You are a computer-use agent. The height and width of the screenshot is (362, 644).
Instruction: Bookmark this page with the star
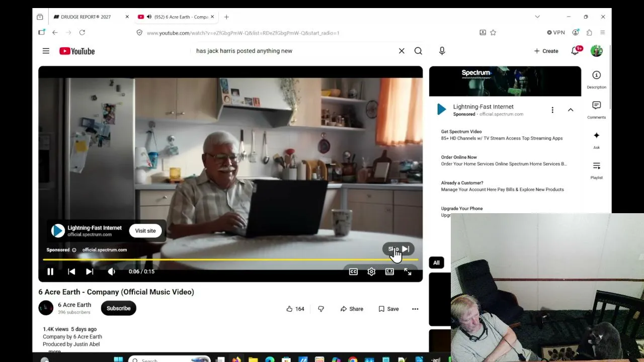point(493,33)
